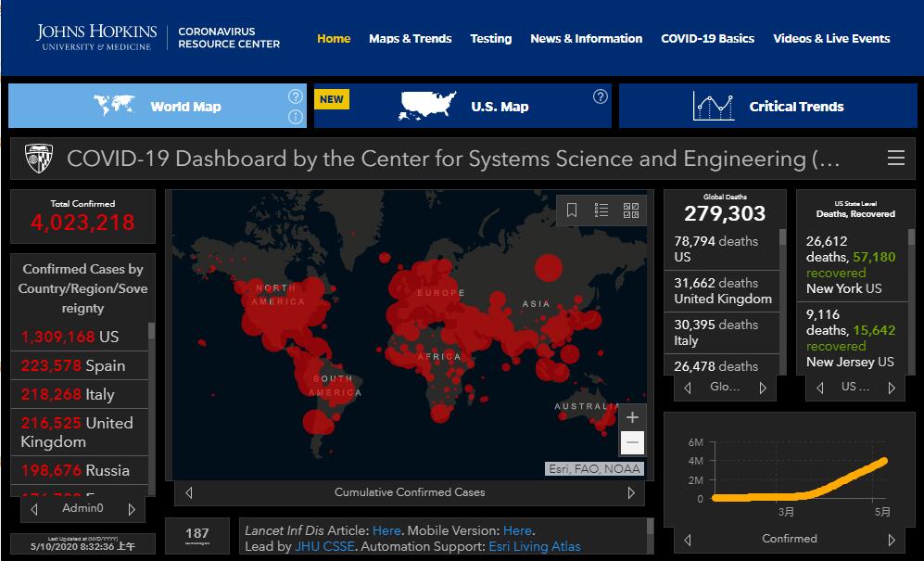Image resolution: width=924 pixels, height=561 pixels.
Task: Advance to next chart after Confirmed
Action: 892,539
